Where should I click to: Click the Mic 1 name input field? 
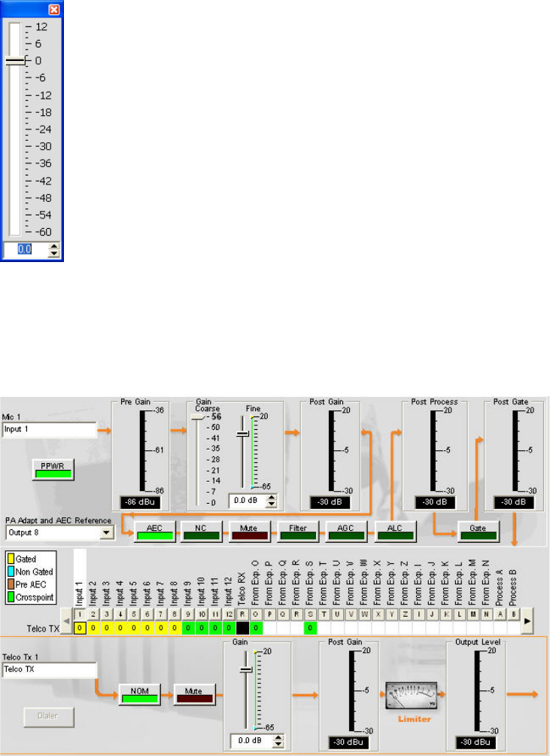(x=50, y=430)
